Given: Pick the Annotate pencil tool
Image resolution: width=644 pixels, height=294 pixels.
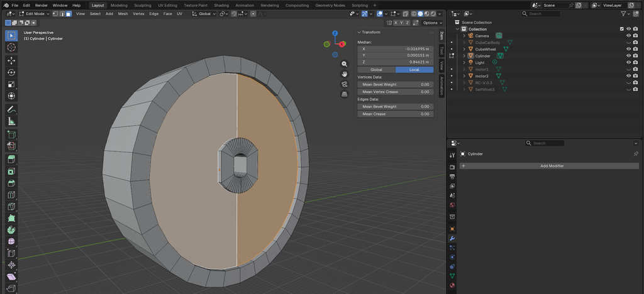Looking at the screenshot, I should [x=11, y=109].
